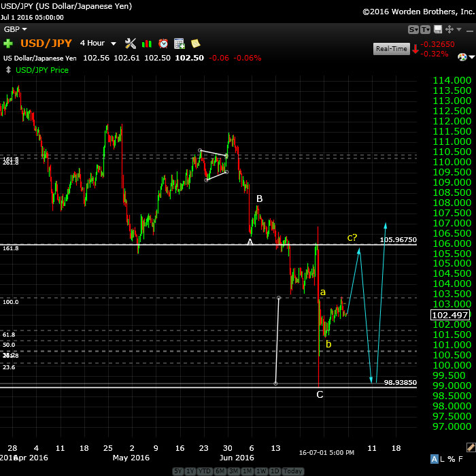The image size is (476, 476).
Task: Click the green plus add indicator icon
Action: (x=8, y=44)
